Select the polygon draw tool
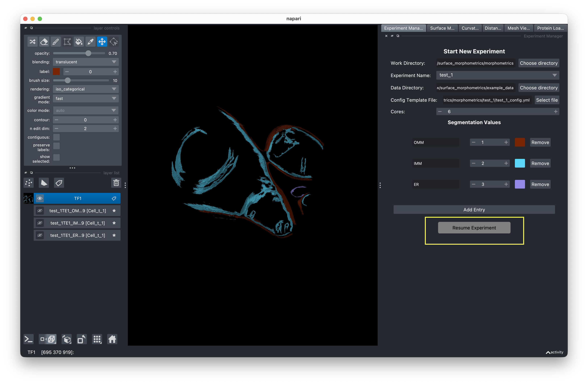Screen dimensions: 588x384 tap(67, 42)
